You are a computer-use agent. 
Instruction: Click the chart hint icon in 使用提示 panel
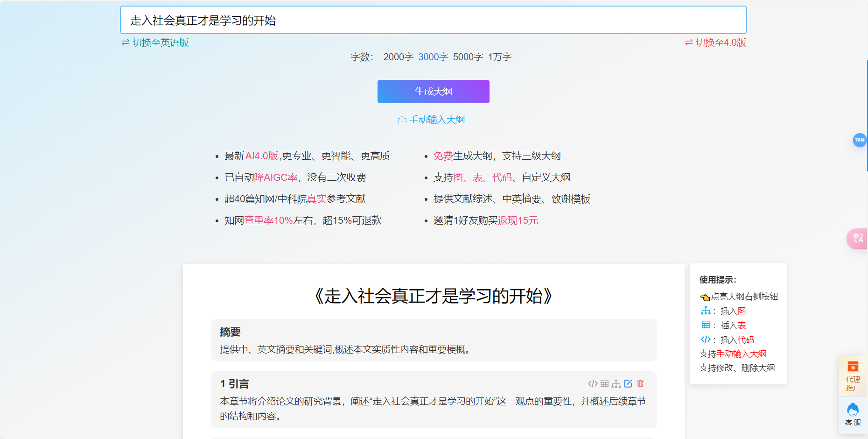pyautogui.click(x=705, y=311)
